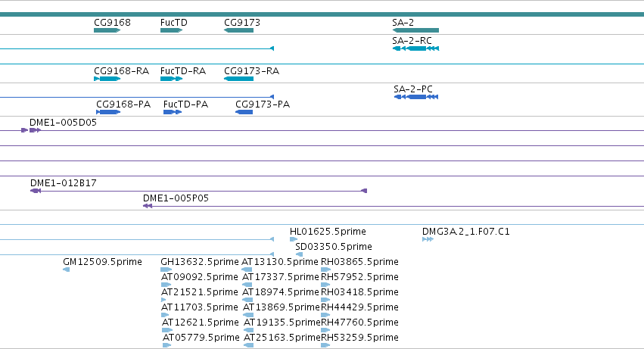Select the FucTD-RA transcript arrow
The width and height of the screenshot is (644, 349).
tap(171, 79)
